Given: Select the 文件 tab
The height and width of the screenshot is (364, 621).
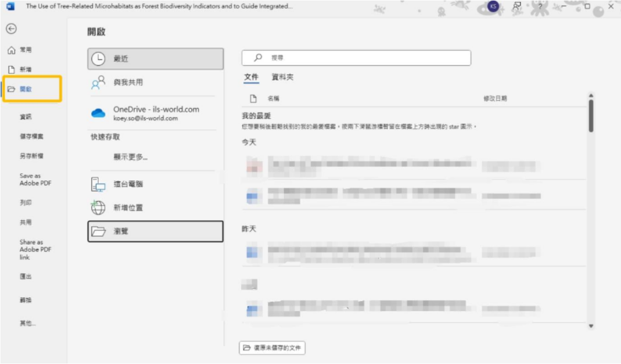Looking at the screenshot, I should [251, 77].
